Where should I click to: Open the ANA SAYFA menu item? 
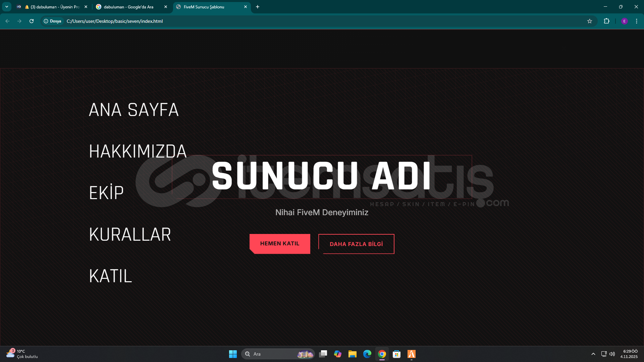(133, 110)
